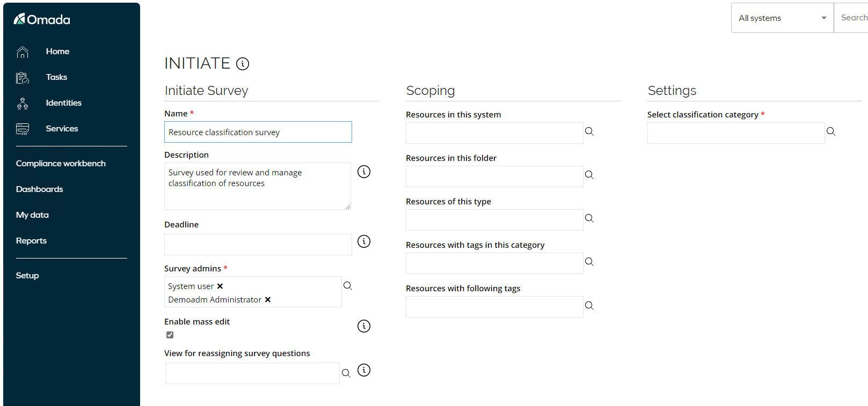868x406 pixels.
Task: Open the Setup section
Action: (27, 276)
